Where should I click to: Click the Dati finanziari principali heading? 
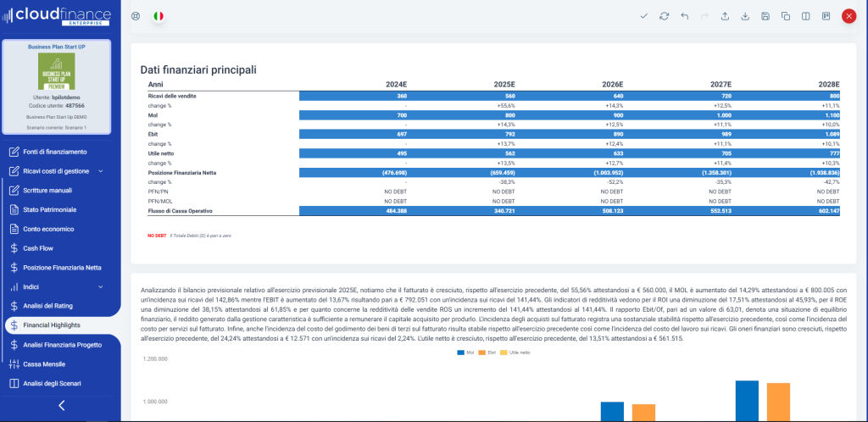[x=198, y=69]
